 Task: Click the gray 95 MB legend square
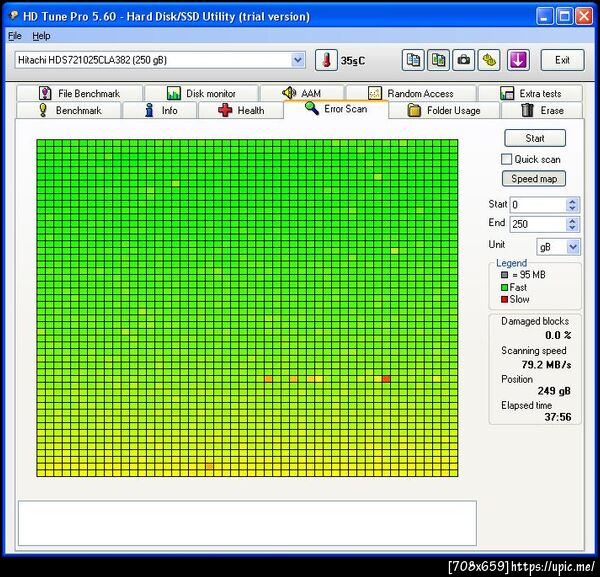point(504,275)
